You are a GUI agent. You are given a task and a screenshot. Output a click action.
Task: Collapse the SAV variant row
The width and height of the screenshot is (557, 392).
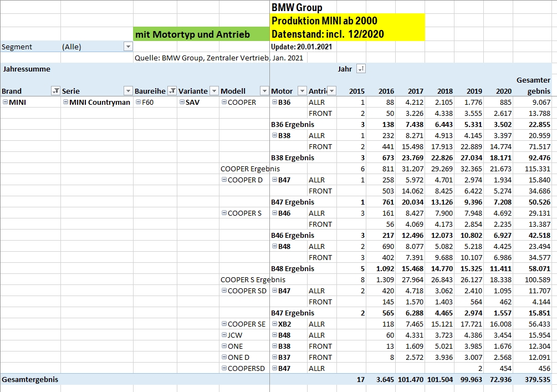182,102
